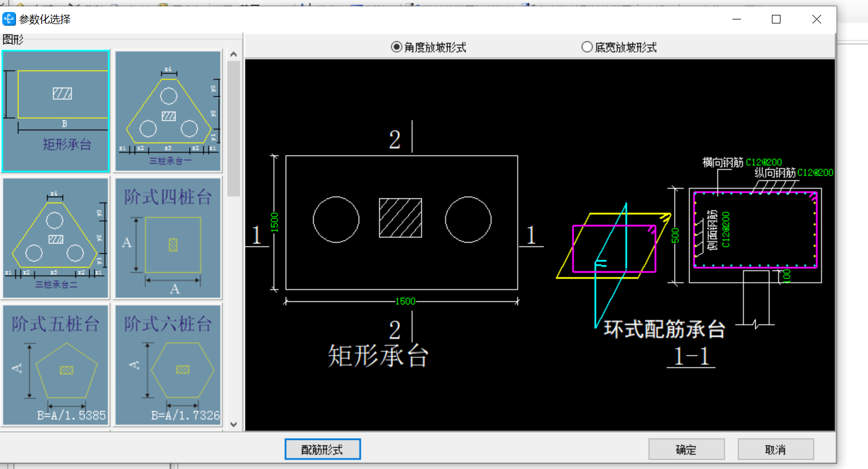The width and height of the screenshot is (868, 469).
Task: Maximize the 参数化选择 window
Action: pyautogui.click(x=776, y=19)
